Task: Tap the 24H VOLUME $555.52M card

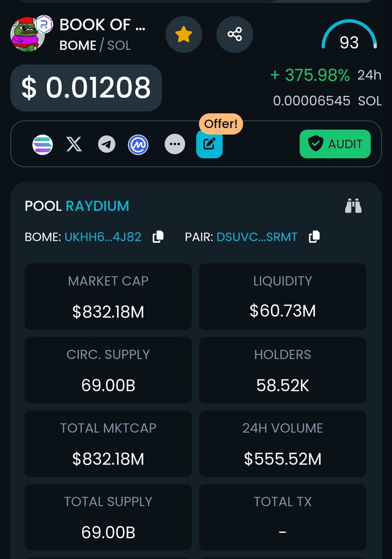Action: click(x=283, y=444)
